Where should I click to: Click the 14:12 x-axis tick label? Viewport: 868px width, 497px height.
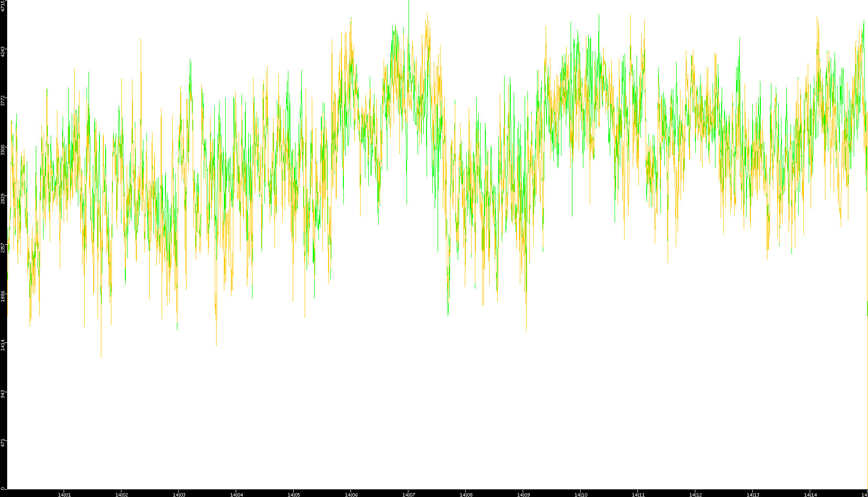pos(695,494)
